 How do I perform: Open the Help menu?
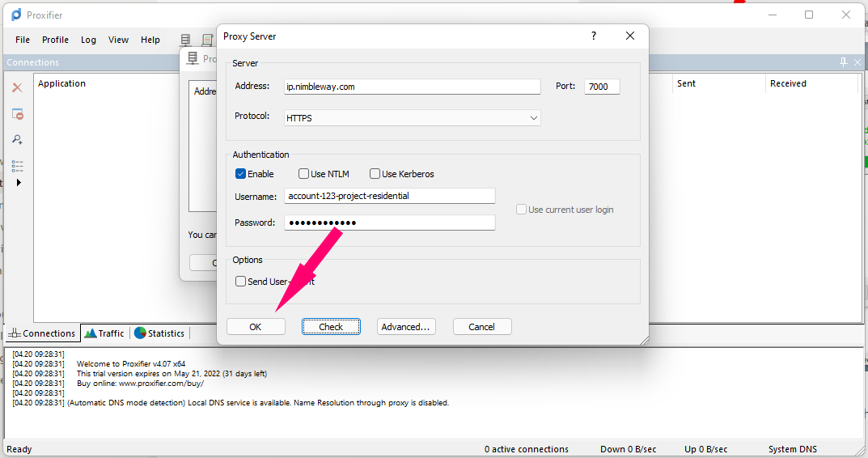pyautogui.click(x=150, y=40)
